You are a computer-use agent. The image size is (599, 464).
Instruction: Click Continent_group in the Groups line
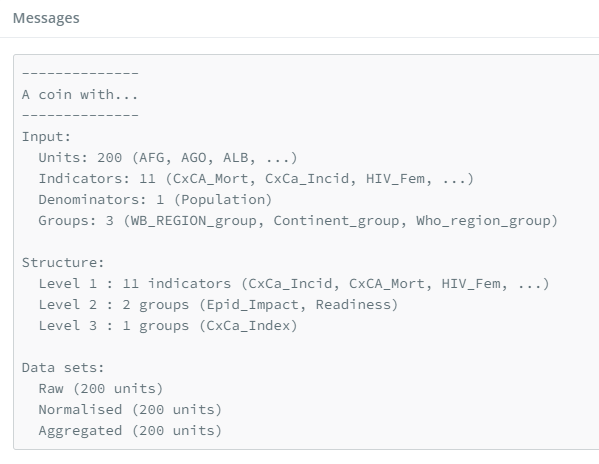[336, 221]
